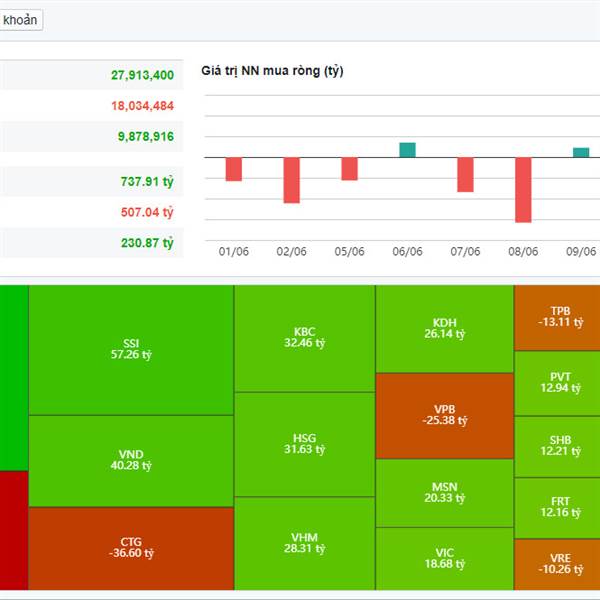Image resolution: width=600 pixels, height=600 pixels.
Task: Click the value 507.04 tỷ
Action: pyautogui.click(x=147, y=212)
